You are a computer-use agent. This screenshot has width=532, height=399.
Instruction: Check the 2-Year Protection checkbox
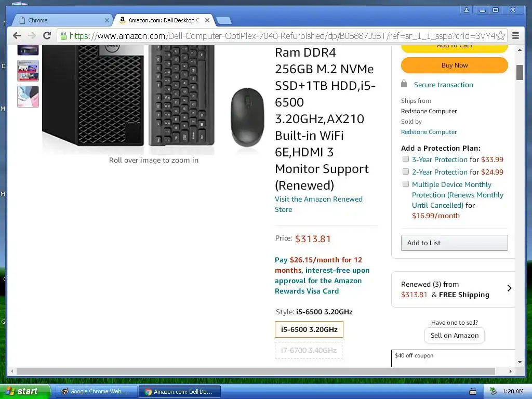pyautogui.click(x=405, y=171)
